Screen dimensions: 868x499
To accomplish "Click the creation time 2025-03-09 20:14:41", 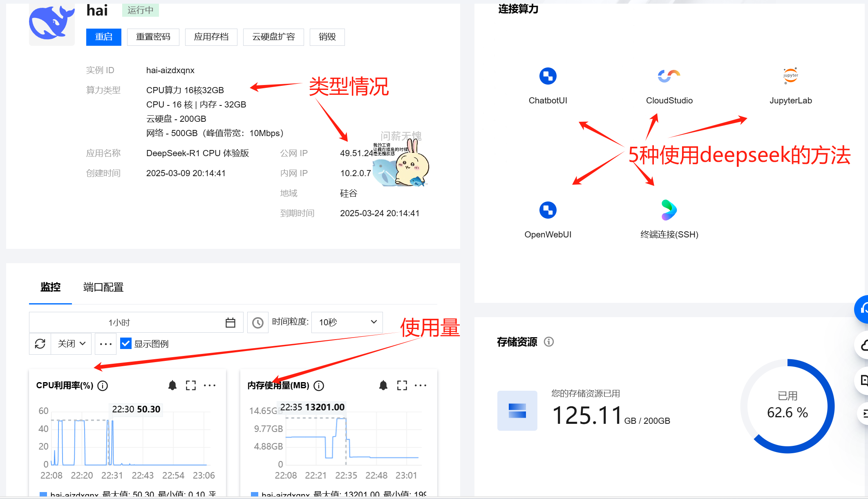I will (186, 173).
